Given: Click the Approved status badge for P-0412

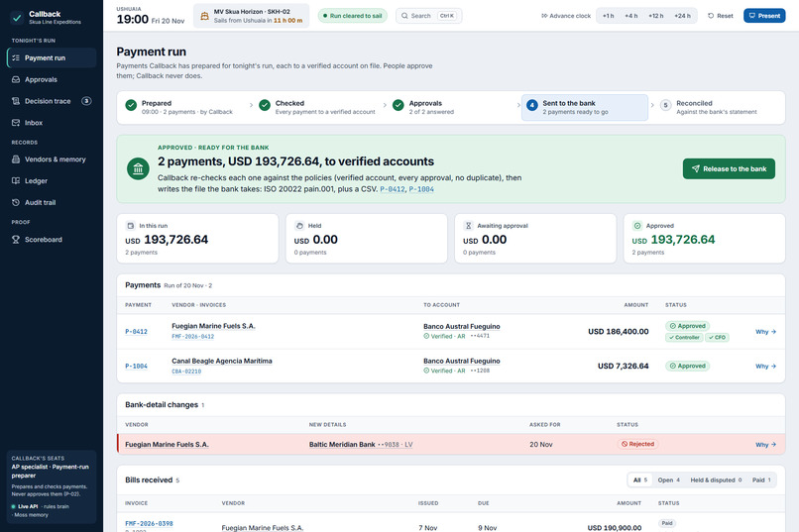Looking at the screenshot, I should click(687, 326).
